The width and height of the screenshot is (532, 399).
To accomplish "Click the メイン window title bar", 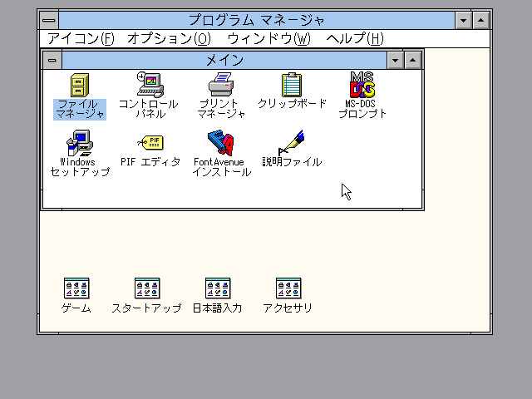I will [x=224, y=61].
